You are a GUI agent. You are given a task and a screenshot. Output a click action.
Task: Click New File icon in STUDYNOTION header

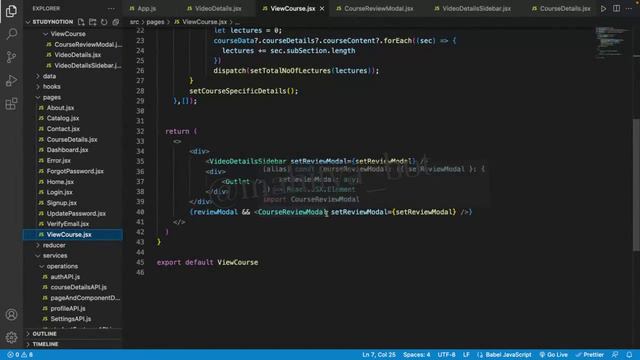pyautogui.click(x=81, y=22)
